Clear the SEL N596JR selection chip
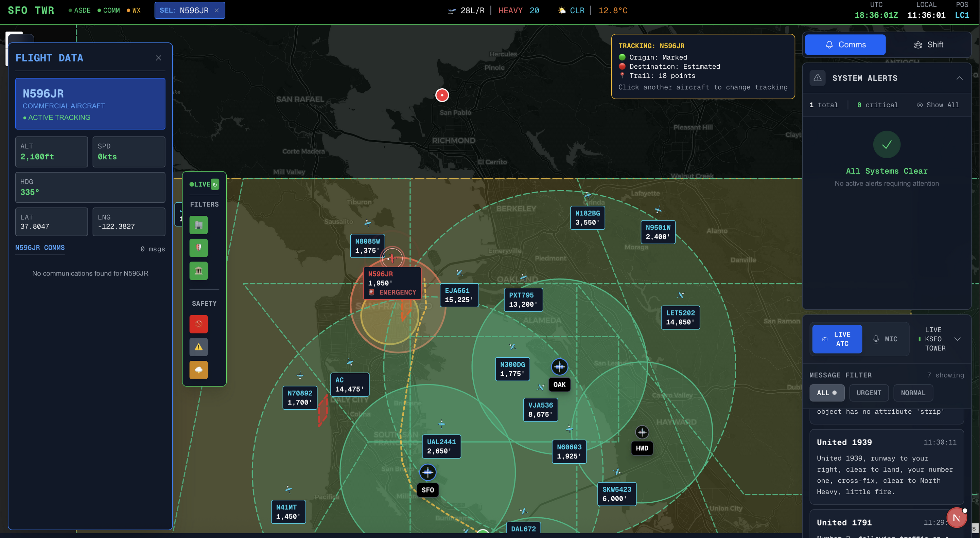Viewport: 980px width, 538px height. coord(216,11)
